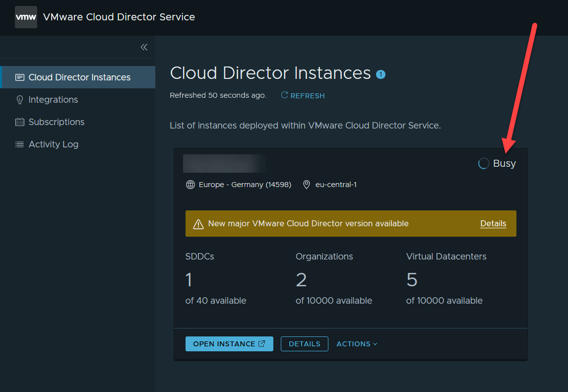The image size is (568, 392).
Task: Click the Open Instance button
Action: coord(229,344)
